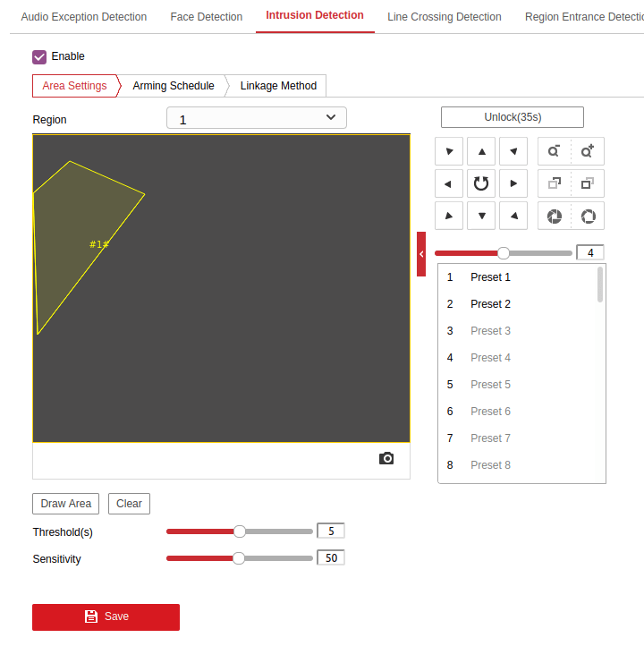This screenshot has height=663, width=644.
Task: Open Line Crossing Detection tab
Action: pos(445,17)
